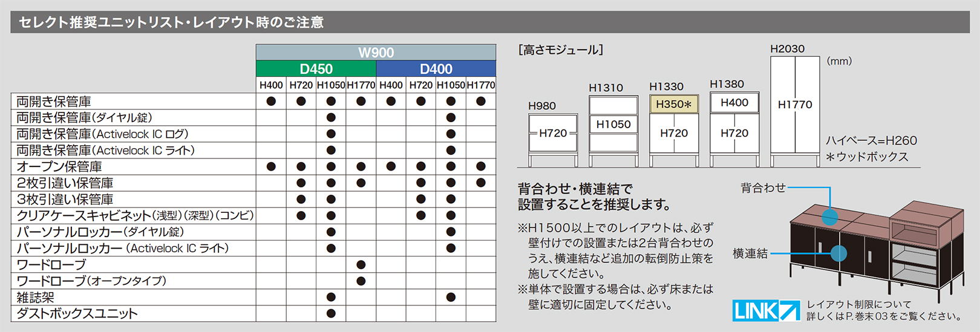Click the blue dot marking 横連結
Screen dimensions: 980x332
pyautogui.click(x=838, y=253)
